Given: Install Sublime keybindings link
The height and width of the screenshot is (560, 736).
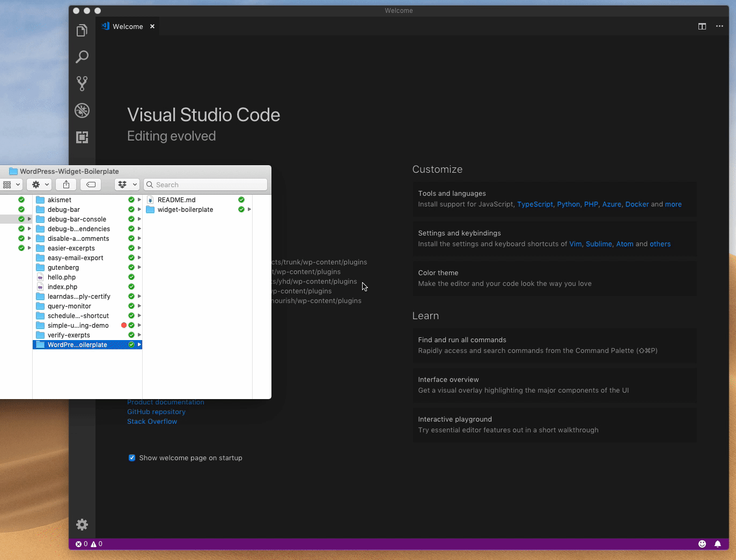Looking at the screenshot, I should (x=599, y=244).
